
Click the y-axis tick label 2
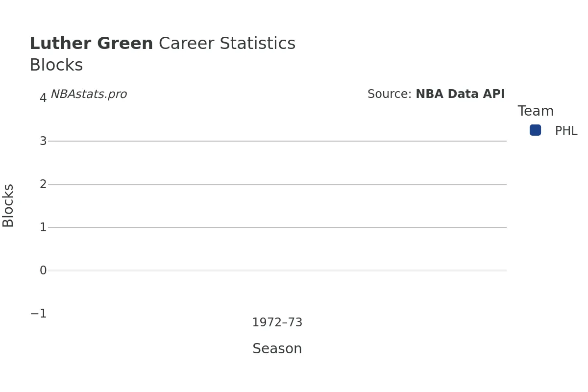pos(43,184)
